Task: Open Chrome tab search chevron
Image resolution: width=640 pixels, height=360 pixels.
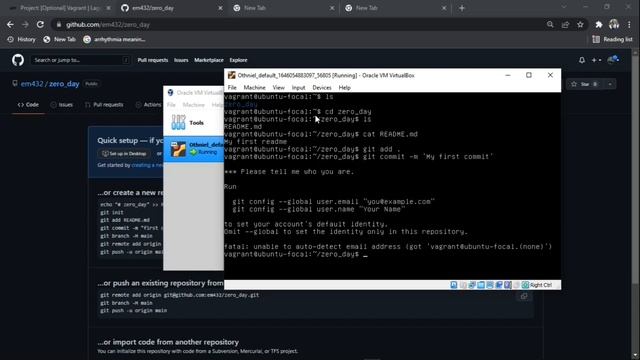Action: point(564,7)
